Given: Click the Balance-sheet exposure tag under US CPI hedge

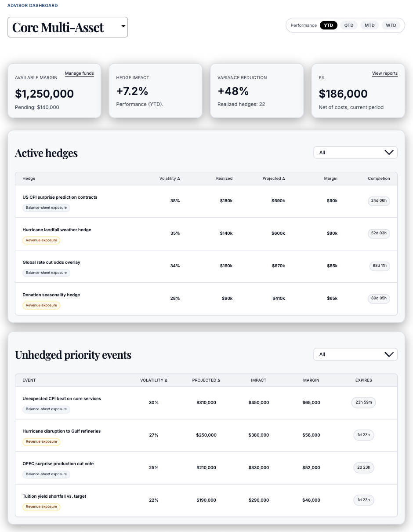Looking at the screenshot, I should coord(46,208).
